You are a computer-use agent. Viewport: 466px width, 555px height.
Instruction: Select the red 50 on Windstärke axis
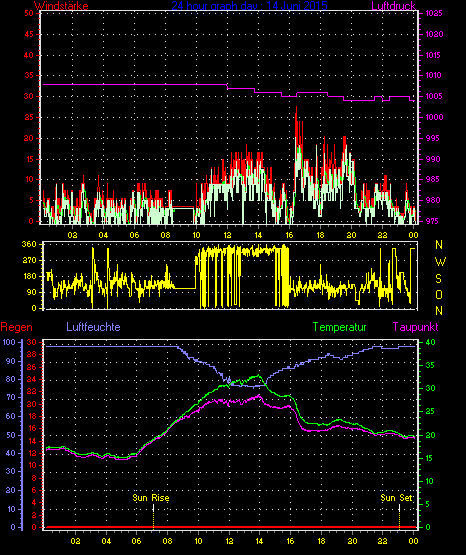(x=29, y=13)
